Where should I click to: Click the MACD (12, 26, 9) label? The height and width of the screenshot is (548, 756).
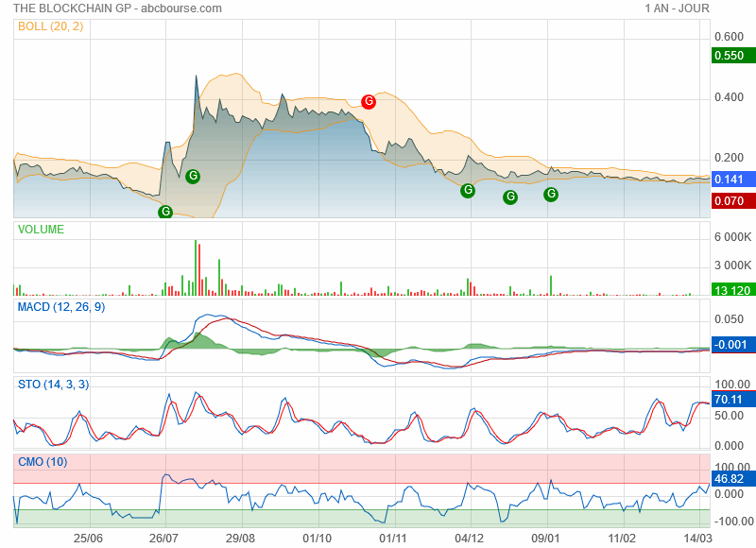coord(61,307)
